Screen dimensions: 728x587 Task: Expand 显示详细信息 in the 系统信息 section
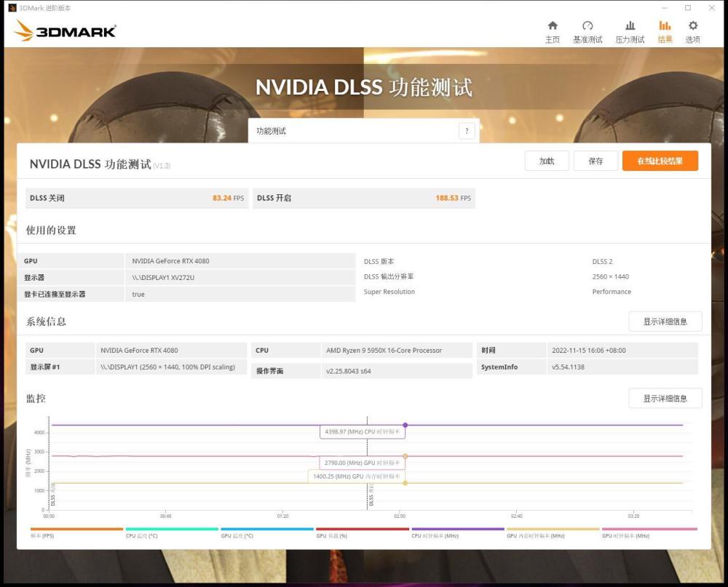(x=665, y=322)
